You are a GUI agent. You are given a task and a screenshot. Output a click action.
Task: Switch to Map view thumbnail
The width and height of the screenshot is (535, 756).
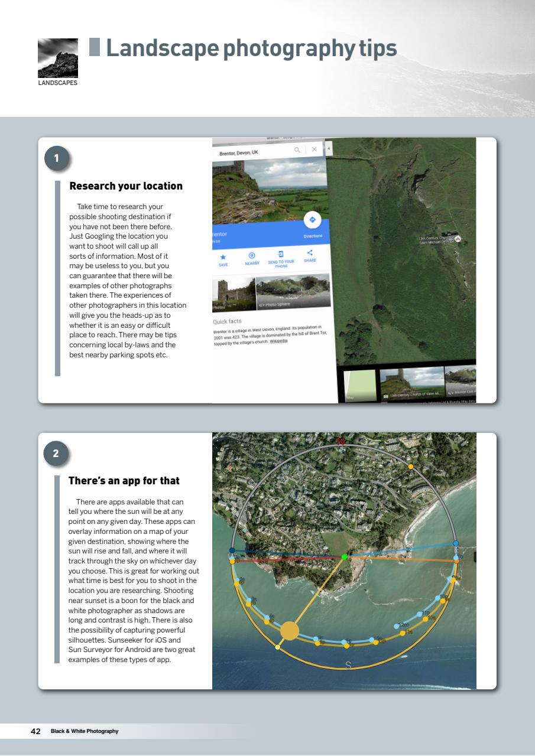click(x=359, y=385)
